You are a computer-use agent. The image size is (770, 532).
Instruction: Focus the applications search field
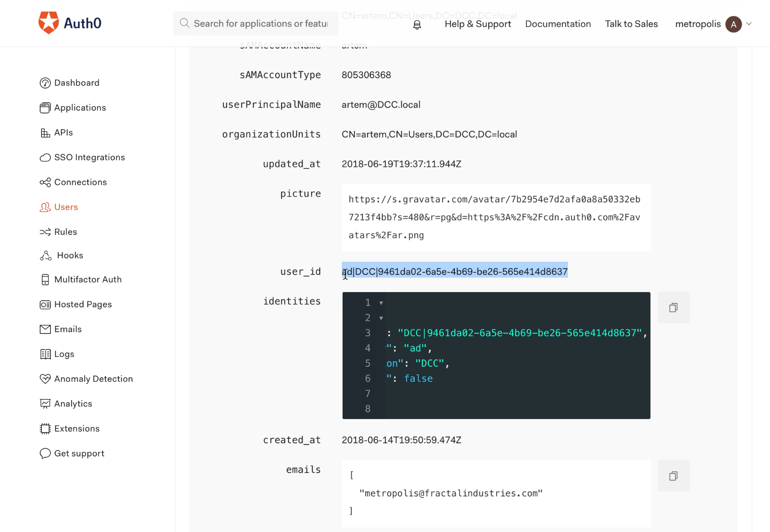[x=256, y=23]
